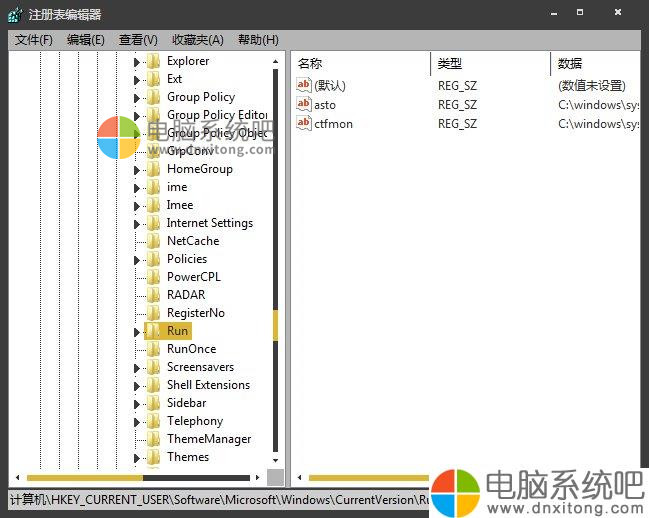Click the tree scroll-down arrow

click(x=275, y=460)
